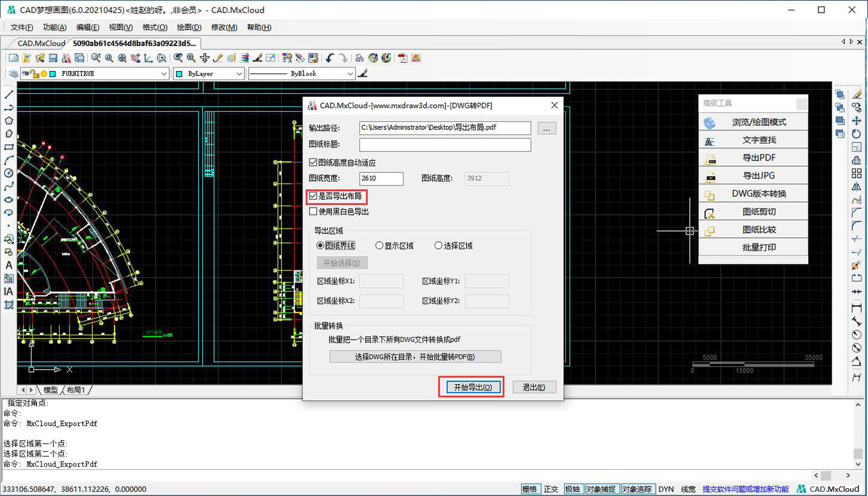
Task: Open the 修改(M) menu
Action: click(x=224, y=28)
